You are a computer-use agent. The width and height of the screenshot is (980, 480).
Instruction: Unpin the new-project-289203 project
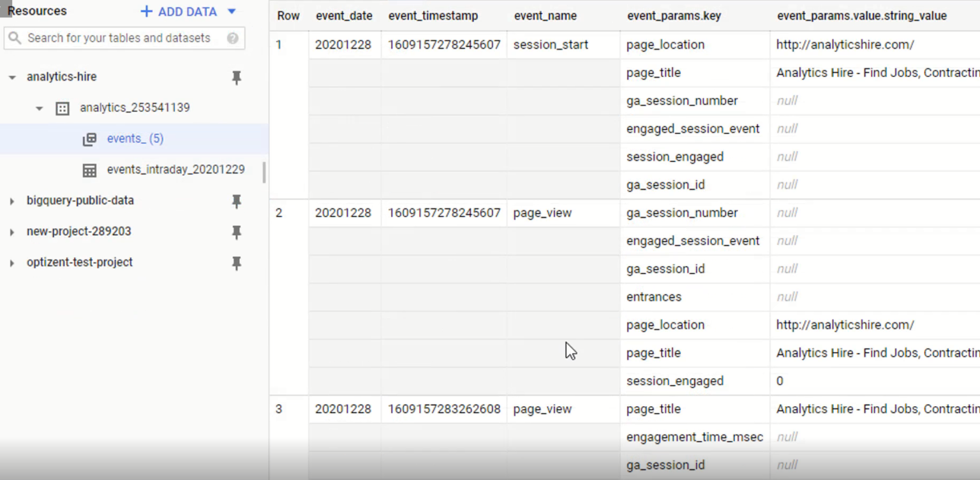[x=237, y=232]
